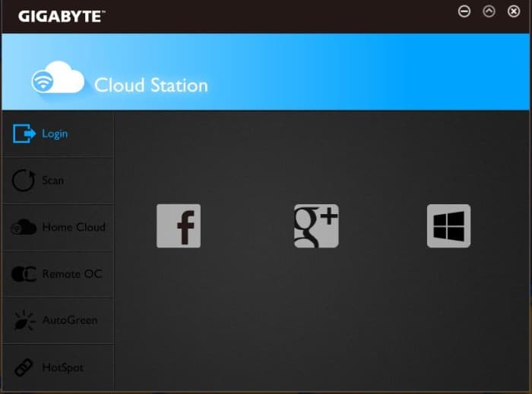The height and width of the screenshot is (394, 532).
Task: Choose the Windows account login icon
Action: tap(448, 225)
